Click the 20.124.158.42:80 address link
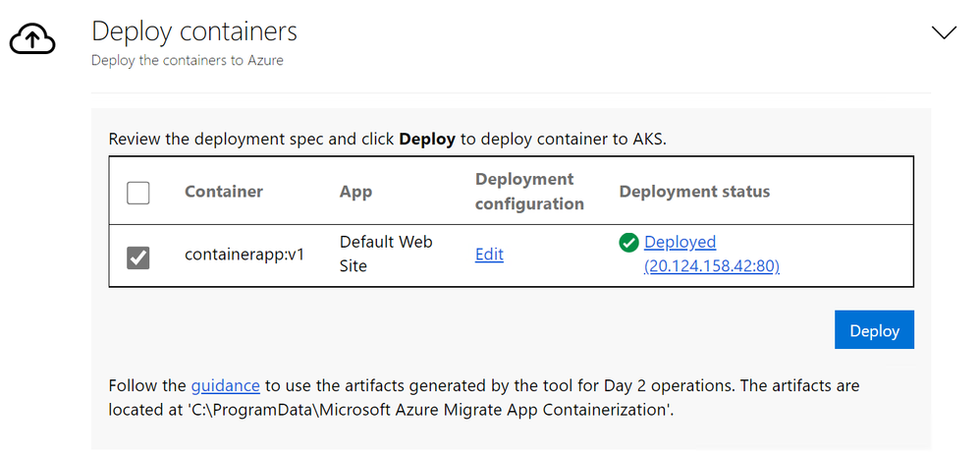 pos(712,266)
